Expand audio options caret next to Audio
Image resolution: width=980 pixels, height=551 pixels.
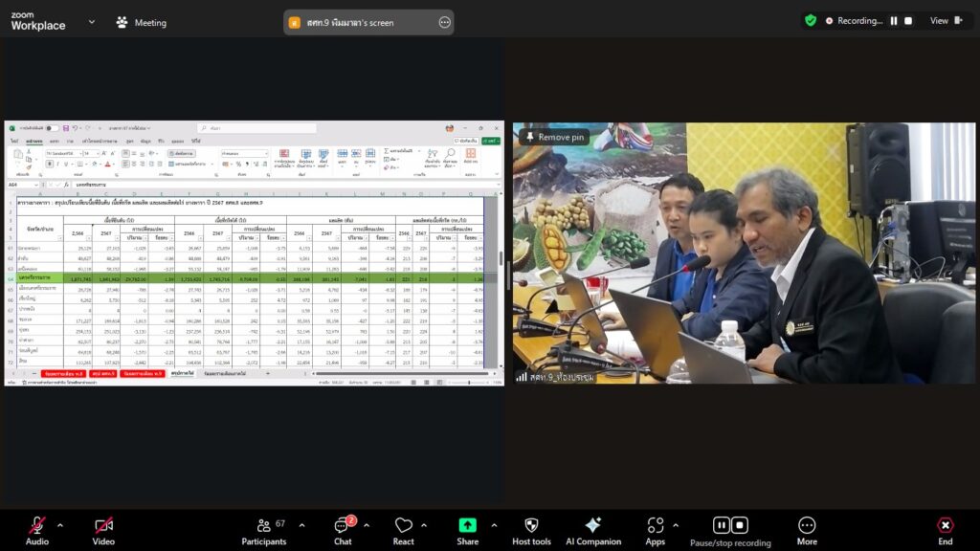59,525
